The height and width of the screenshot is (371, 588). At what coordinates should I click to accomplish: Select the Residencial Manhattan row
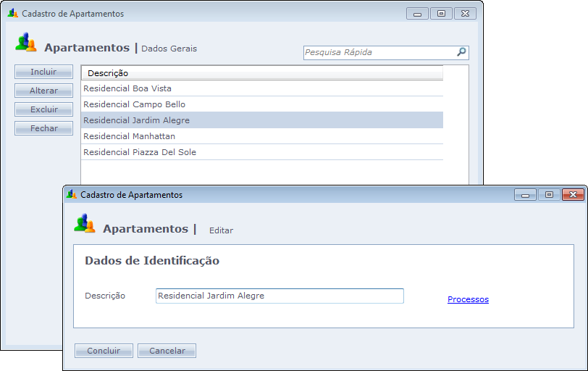[130, 136]
